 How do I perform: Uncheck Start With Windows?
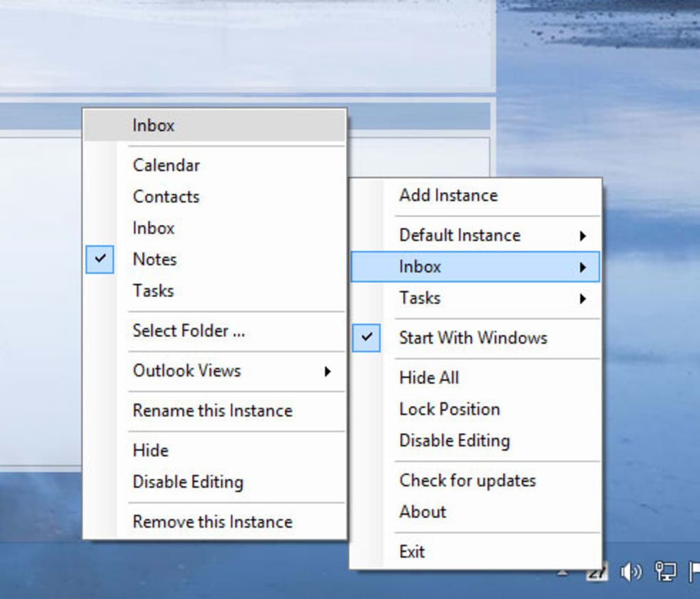pyautogui.click(x=473, y=338)
